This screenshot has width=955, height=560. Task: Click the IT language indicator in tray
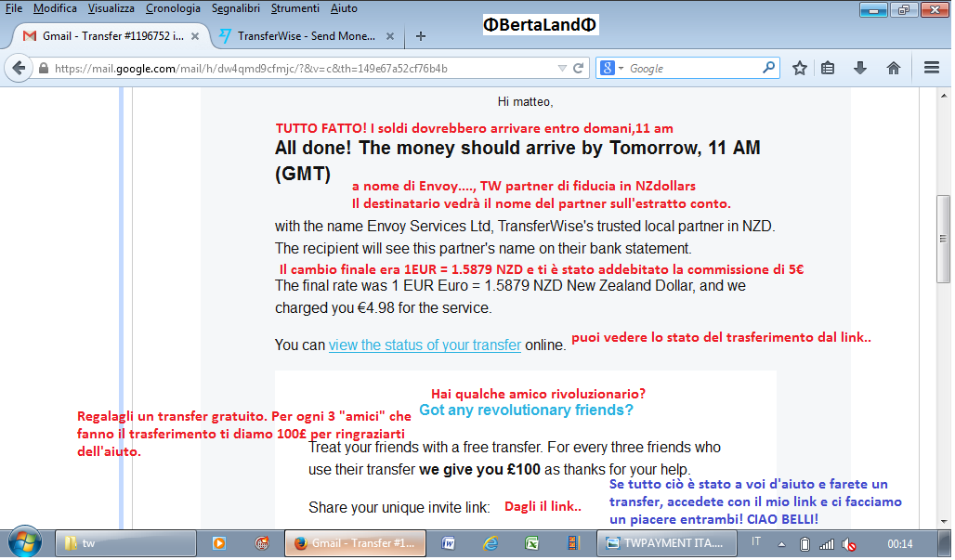(x=756, y=541)
